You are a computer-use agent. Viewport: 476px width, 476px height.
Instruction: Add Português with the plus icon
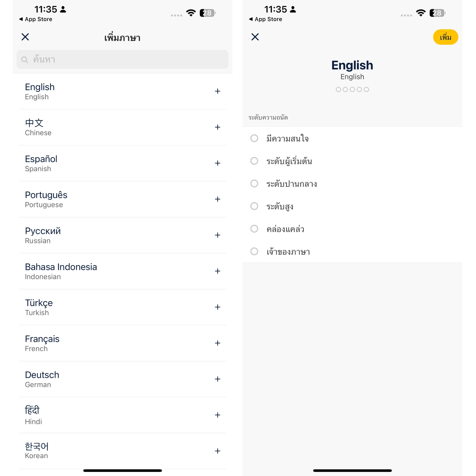[x=217, y=199]
